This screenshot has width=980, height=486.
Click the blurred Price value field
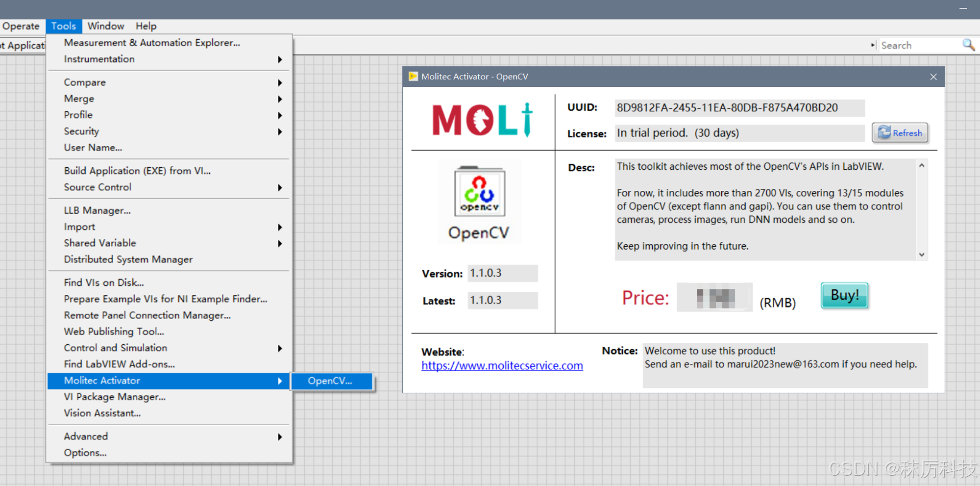click(x=714, y=297)
